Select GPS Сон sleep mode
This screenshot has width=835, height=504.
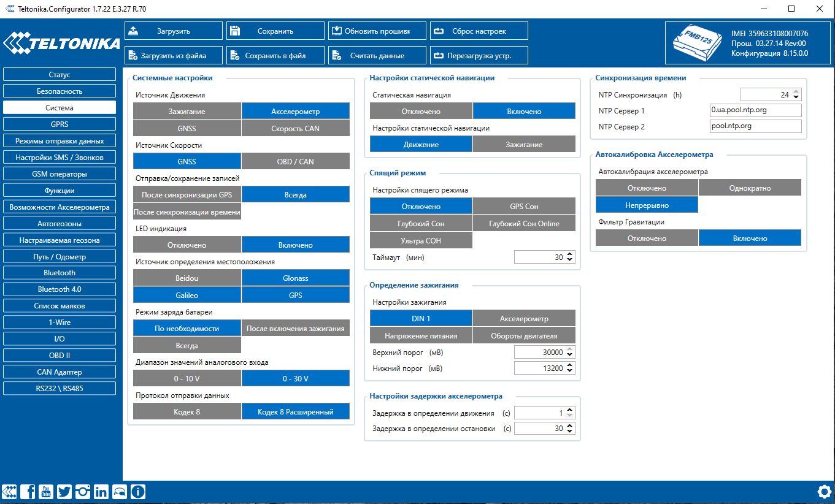524,206
